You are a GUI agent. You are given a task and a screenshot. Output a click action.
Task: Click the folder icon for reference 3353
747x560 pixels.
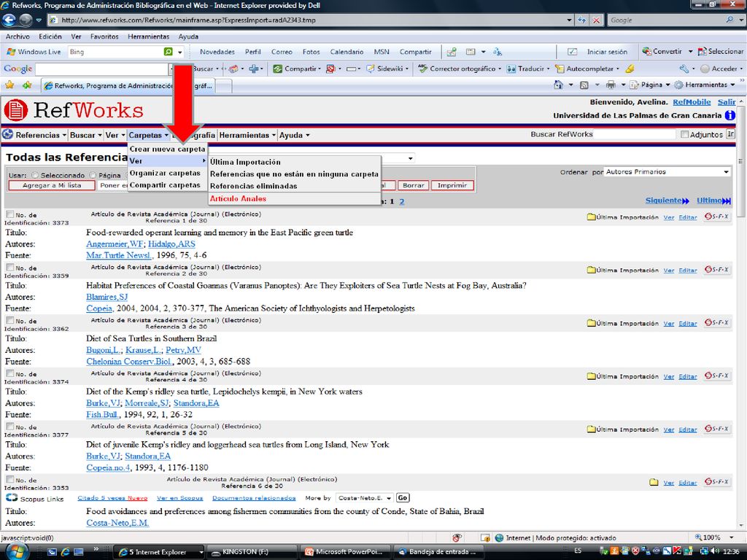pos(654,483)
